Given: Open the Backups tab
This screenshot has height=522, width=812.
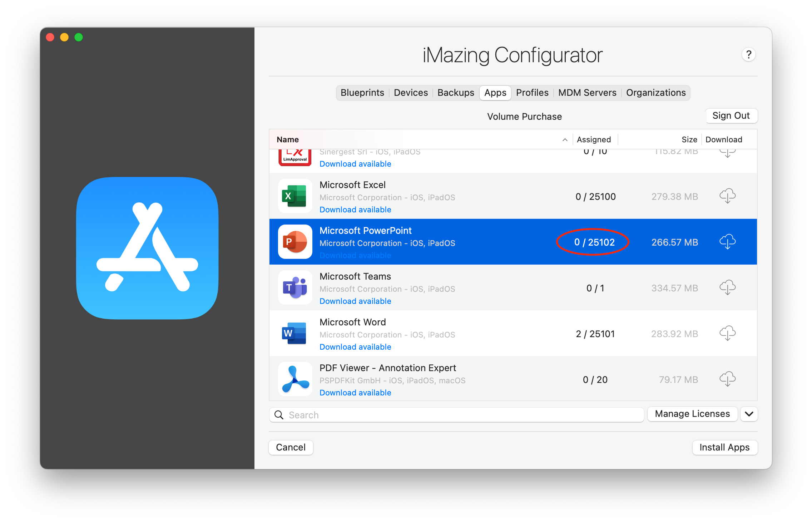Looking at the screenshot, I should [x=456, y=93].
